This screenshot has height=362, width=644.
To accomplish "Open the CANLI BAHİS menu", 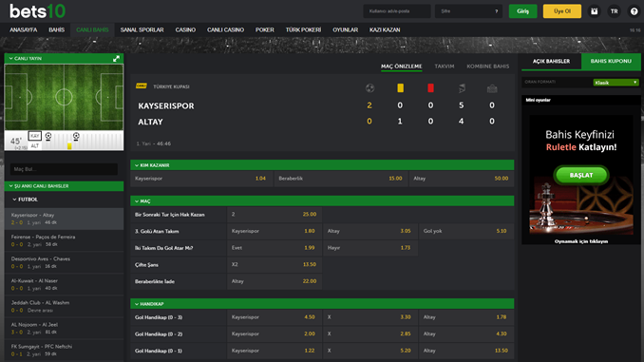I will [x=92, y=30].
